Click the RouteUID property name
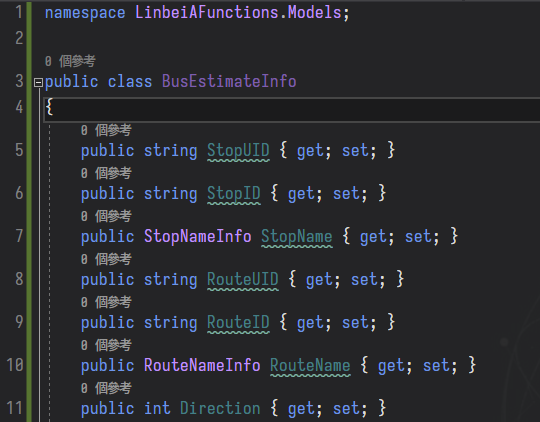The height and width of the screenshot is (422, 540). coord(243,279)
